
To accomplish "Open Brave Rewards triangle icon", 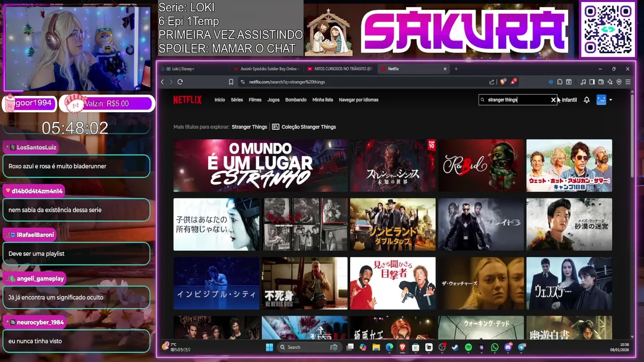I will [514, 81].
